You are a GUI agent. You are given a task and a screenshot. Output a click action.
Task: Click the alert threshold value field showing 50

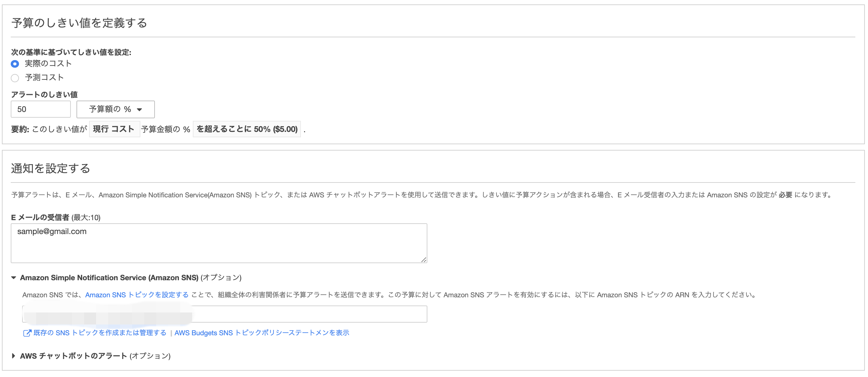click(x=40, y=109)
